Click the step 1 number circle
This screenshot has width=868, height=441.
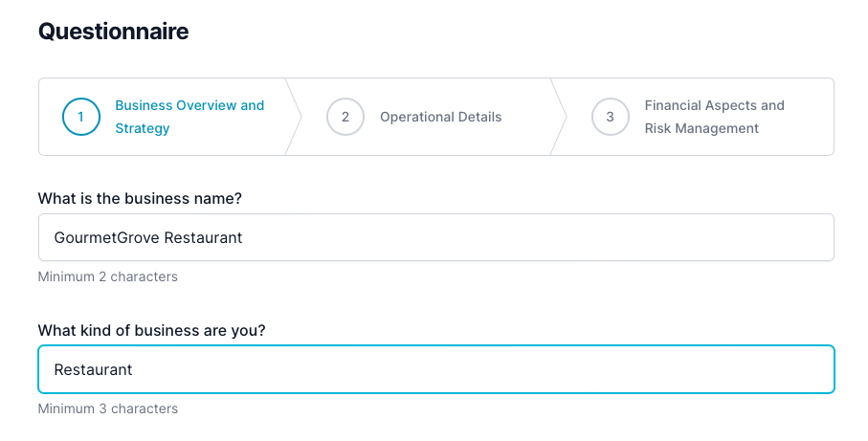tap(81, 117)
